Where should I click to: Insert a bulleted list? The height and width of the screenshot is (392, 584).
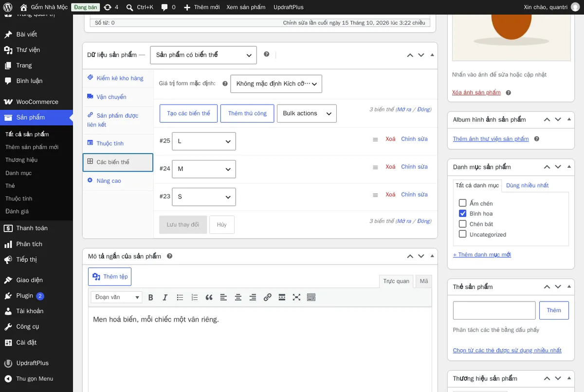tap(180, 297)
